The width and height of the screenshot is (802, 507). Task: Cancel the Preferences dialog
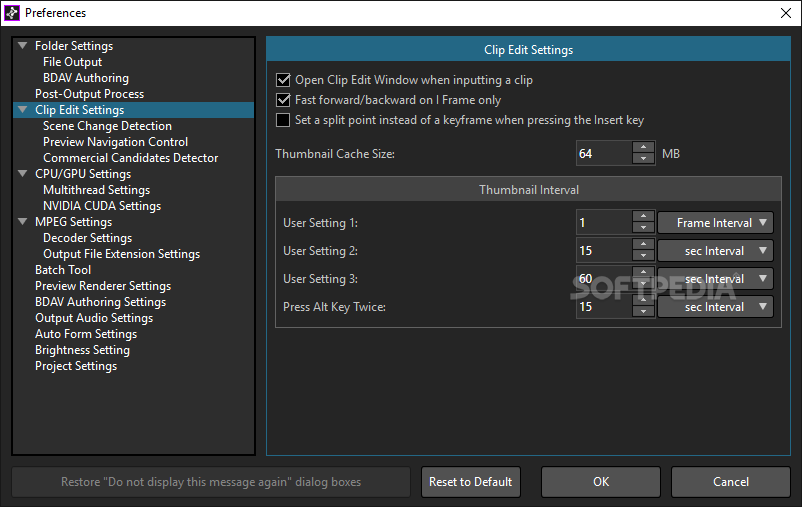coord(731,482)
